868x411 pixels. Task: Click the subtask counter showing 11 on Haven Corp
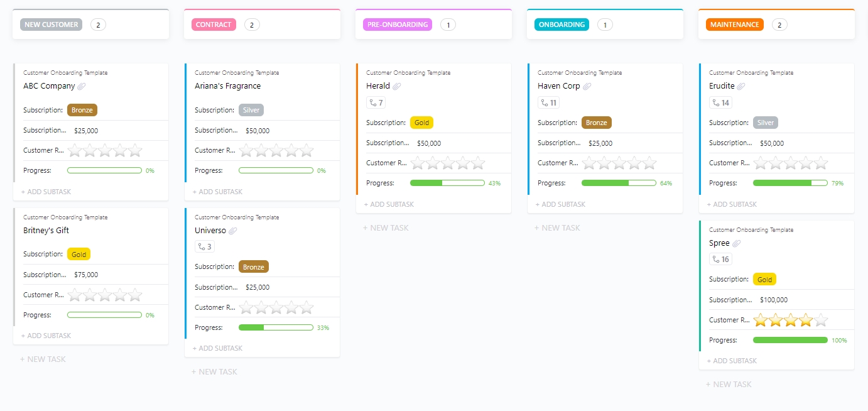point(548,102)
